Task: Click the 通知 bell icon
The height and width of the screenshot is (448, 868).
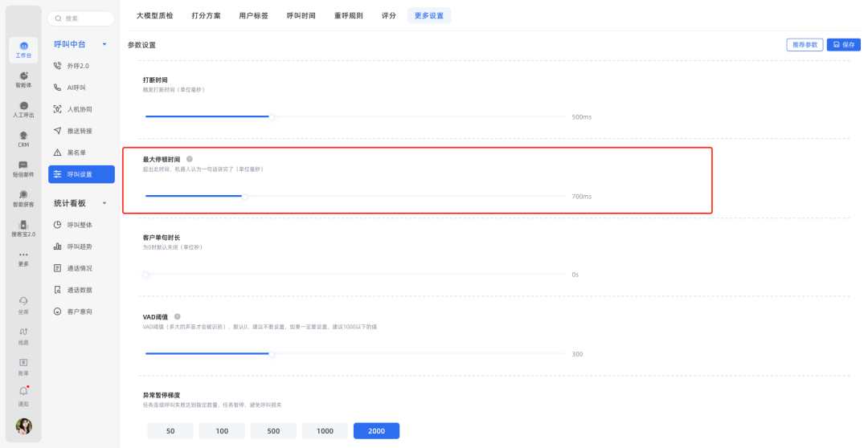Action: pyautogui.click(x=23, y=392)
